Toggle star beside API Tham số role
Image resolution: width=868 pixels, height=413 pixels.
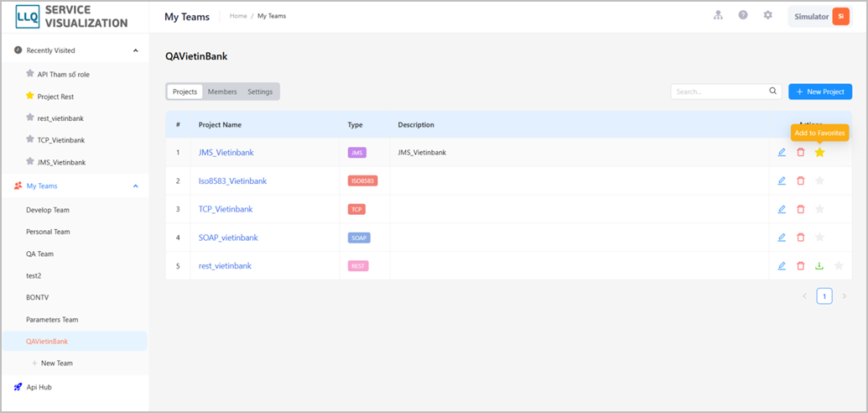pos(30,74)
